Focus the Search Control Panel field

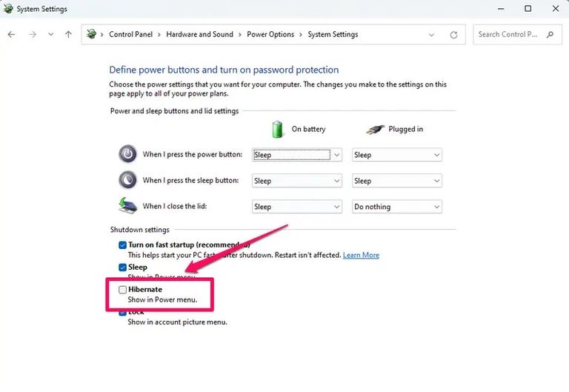pos(510,35)
